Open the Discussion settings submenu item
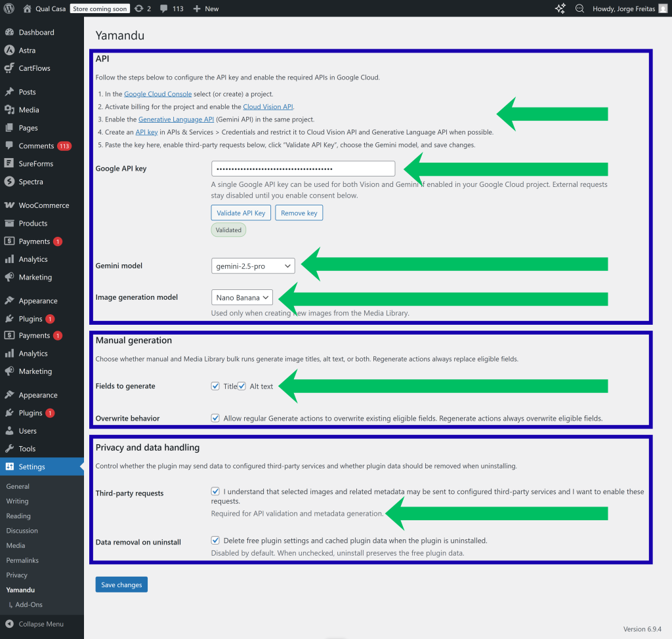The image size is (672, 639). coord(22,531)
